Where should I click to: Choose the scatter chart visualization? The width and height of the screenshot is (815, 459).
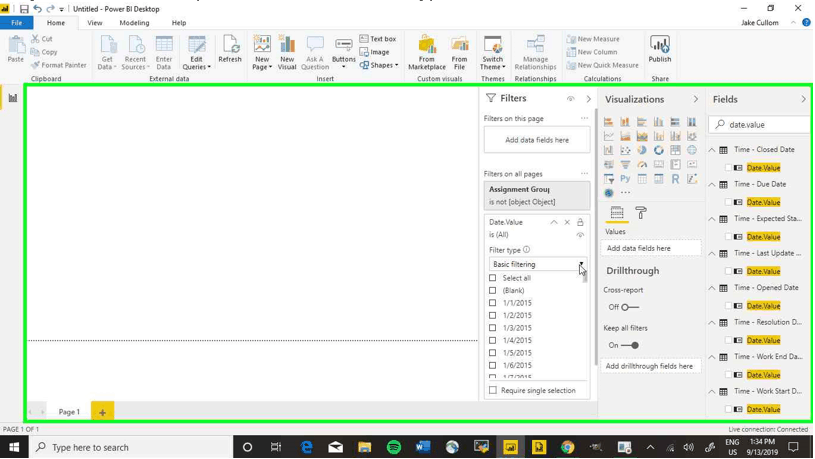[625, 150]
